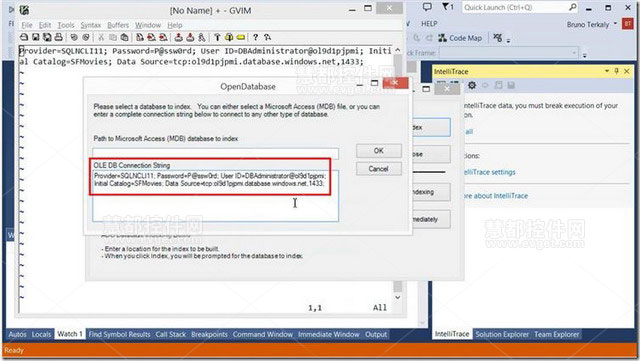Open the IntelliTrace window position dropdown arrow
The width and height of the screenshot is (640, 361).
point(607,71)
